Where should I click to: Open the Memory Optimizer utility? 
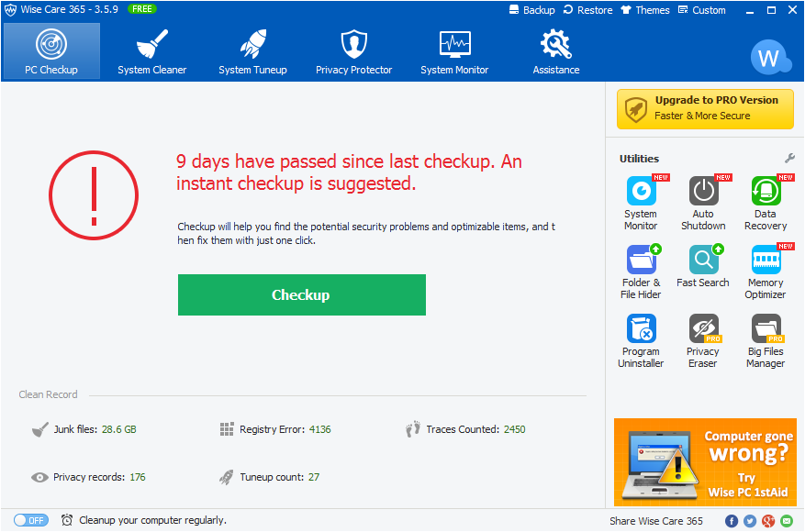point(766,272)
